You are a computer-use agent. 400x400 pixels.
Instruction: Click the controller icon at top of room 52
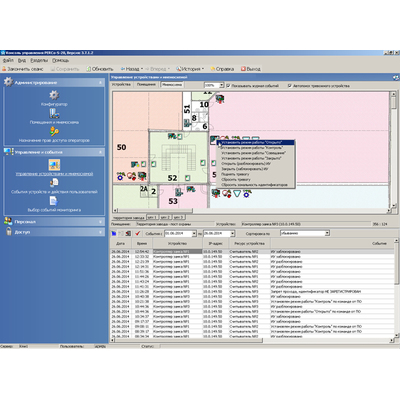pyautogui.click(x=172, y=136)
